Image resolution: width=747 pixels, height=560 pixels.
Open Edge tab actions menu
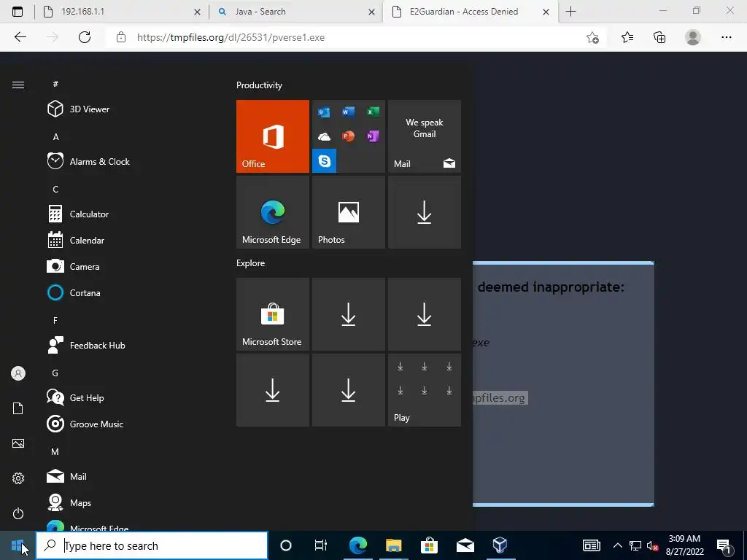point(18,12)
